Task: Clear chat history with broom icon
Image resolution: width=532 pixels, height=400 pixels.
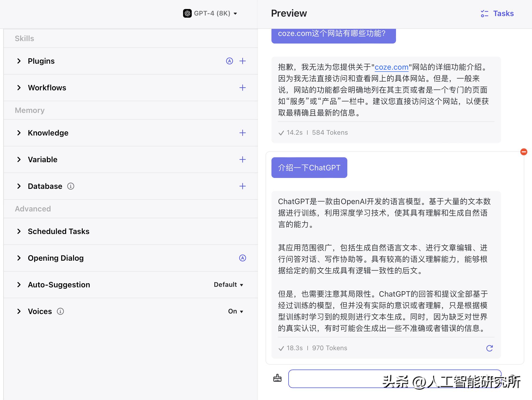Action: point(277,378)
